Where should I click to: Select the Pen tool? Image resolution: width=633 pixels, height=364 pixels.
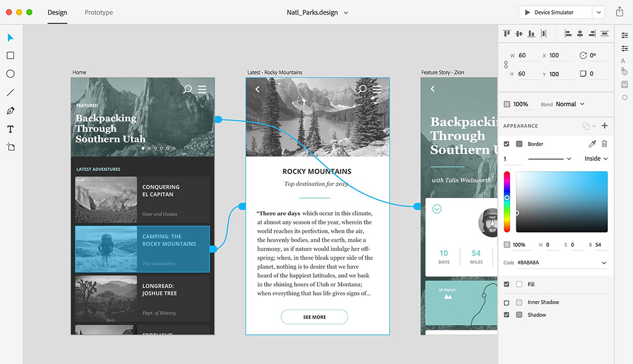[x=11, y=111]
